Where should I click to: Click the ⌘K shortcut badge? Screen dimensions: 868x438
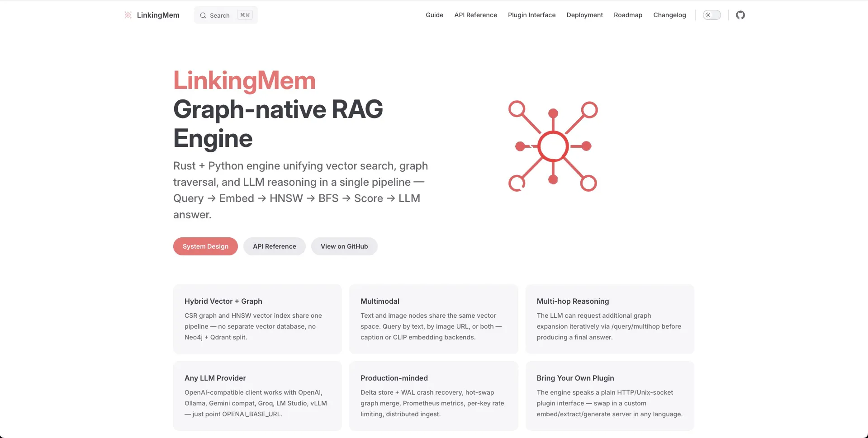tap(245, 15)
